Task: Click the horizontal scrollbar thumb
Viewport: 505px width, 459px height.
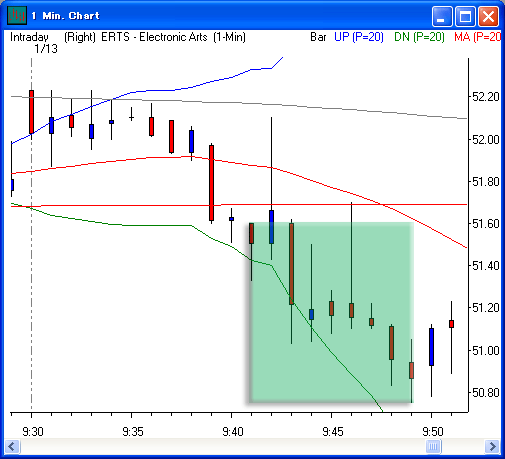Action: pos(433,446)
